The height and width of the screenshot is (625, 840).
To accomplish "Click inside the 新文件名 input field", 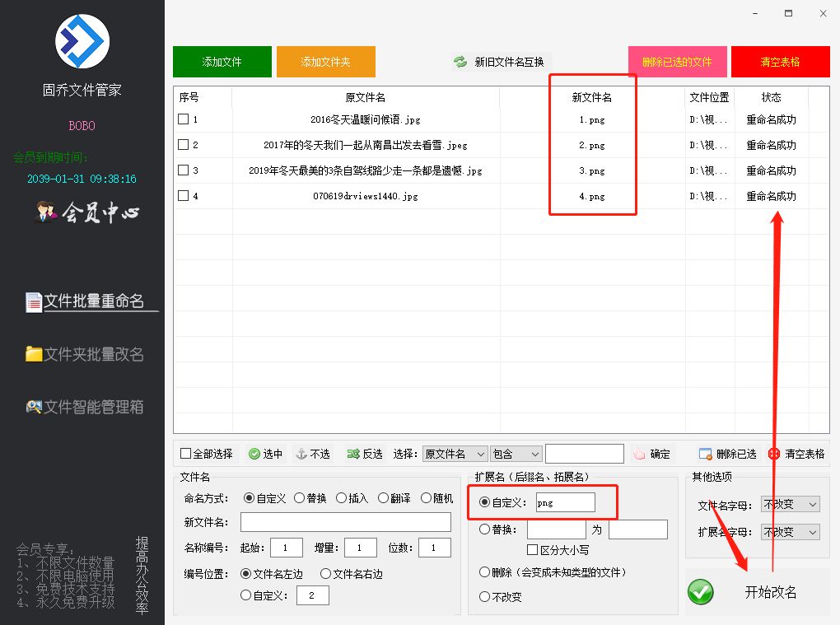I will pos(345,521).
